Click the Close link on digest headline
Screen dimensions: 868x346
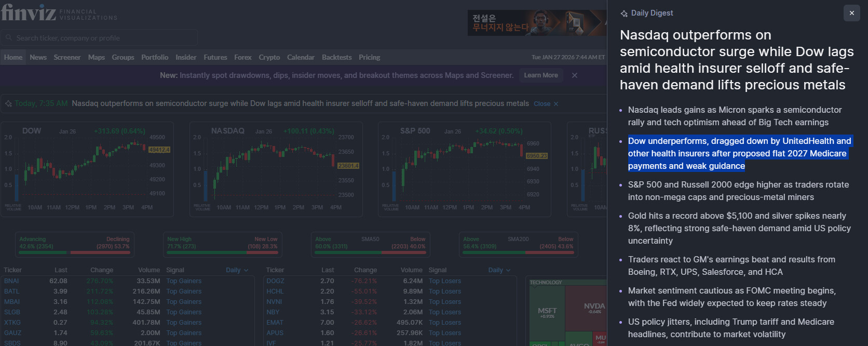[x=546, y=104]
